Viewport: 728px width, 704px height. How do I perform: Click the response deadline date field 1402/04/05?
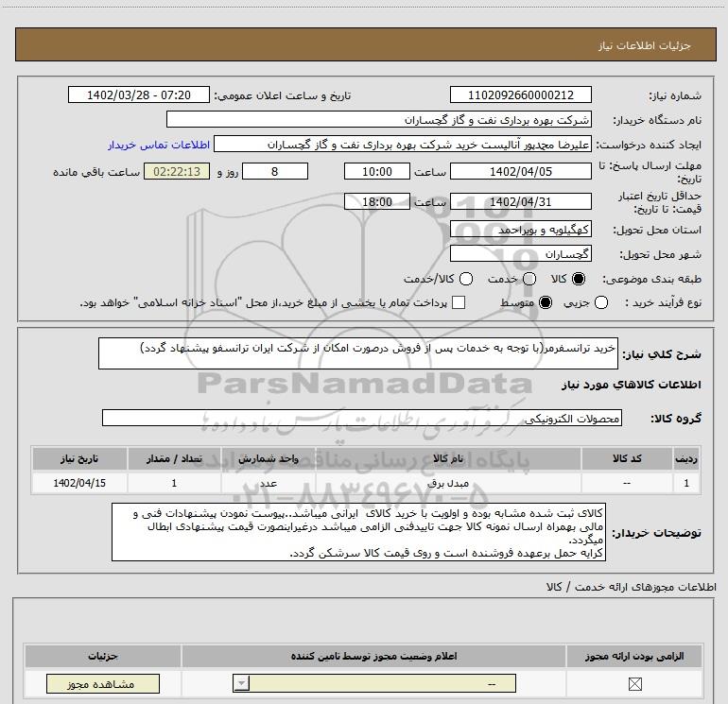(x=520, y=172)
